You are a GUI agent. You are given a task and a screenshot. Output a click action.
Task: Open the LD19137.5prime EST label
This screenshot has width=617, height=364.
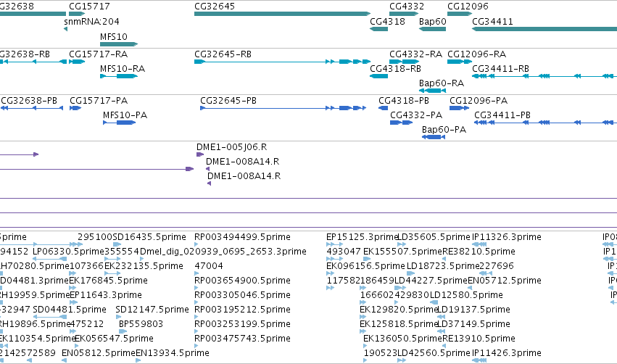[x=473, y=310]
